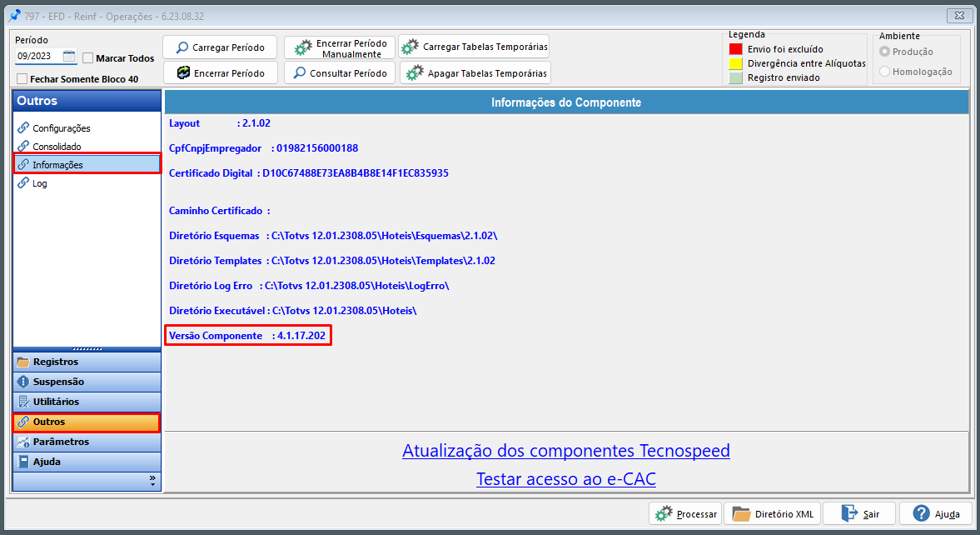The image size is (980, 535).
Task: Click the link icon beside Consolidado
Action: click(23, 146)
